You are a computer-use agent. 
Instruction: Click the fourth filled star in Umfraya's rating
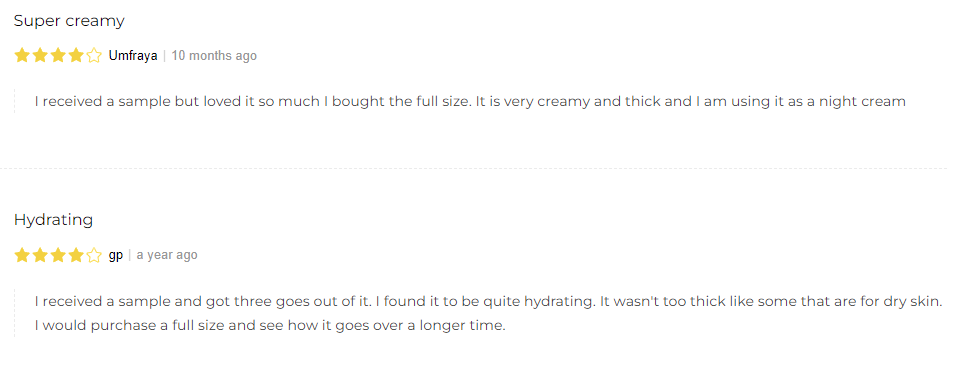click(76, 56)
